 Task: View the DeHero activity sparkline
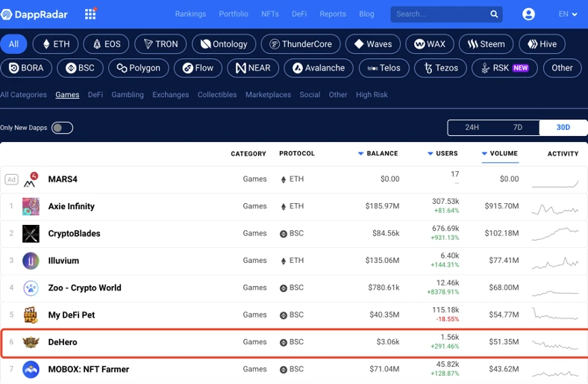(555, 344)
